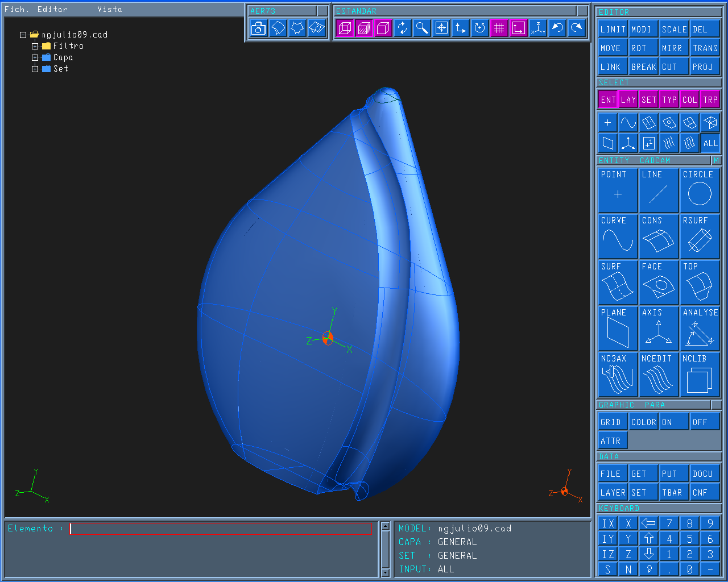Click the undo curved arrow icon
The image size is (728, 582).
[557, 28]
